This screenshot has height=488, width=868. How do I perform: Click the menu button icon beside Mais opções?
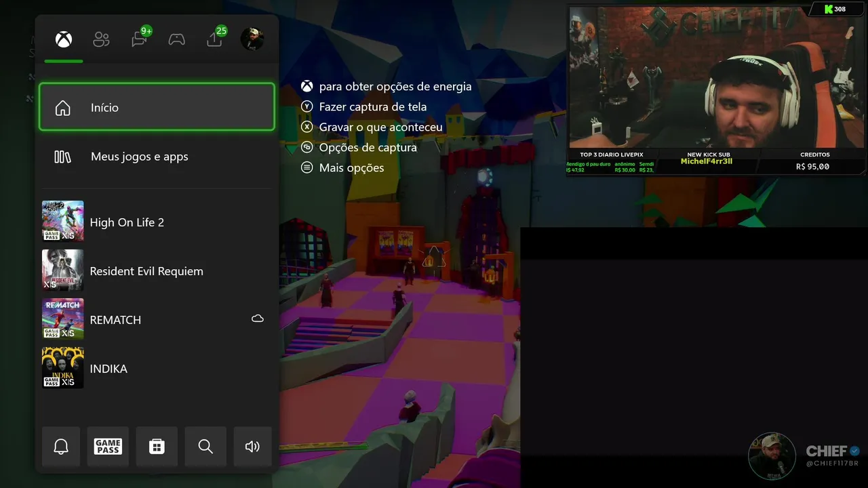pos(307,167)
